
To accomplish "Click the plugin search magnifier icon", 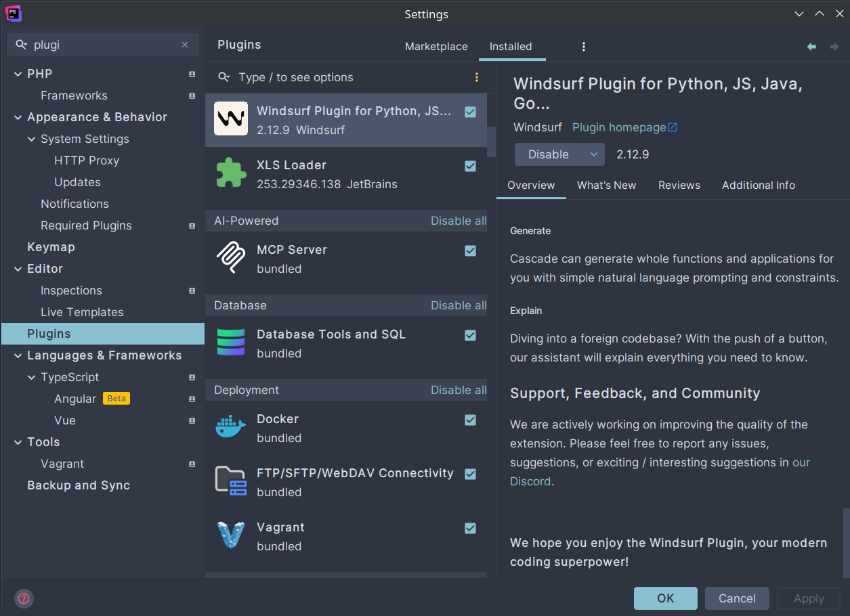I will pos(224,77).
